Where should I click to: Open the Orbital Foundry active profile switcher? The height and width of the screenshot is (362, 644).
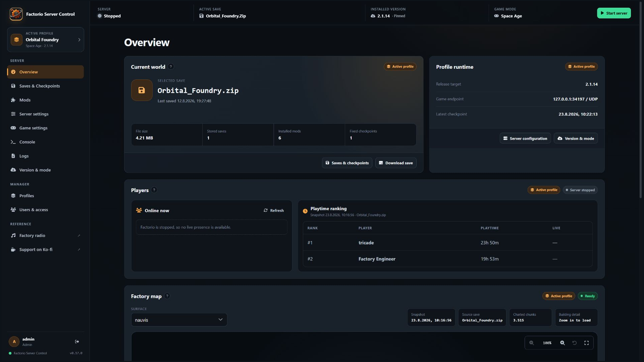pyautogui.click(x=46, y=40)
